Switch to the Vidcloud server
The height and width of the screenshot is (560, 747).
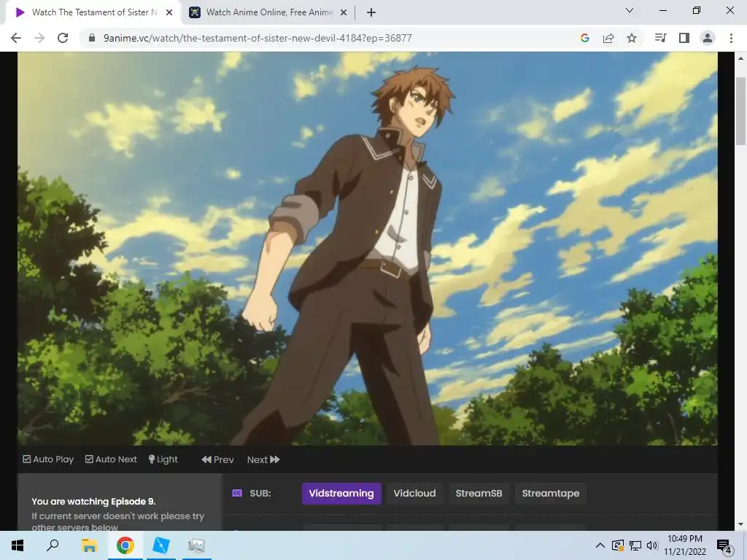[414, 494]
